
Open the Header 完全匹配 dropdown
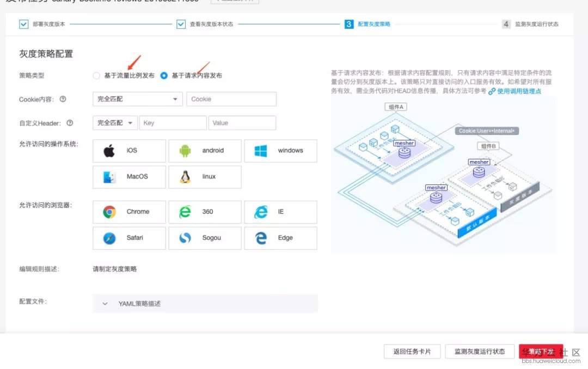point(115,123)
